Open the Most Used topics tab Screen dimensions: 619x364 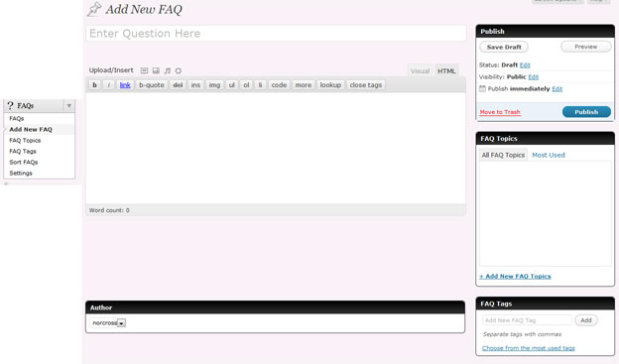[x=549, y=155]
